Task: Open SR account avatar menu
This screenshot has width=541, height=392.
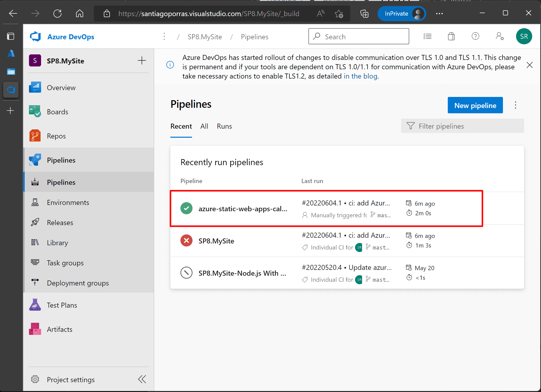Action: [x=524, y=37]
